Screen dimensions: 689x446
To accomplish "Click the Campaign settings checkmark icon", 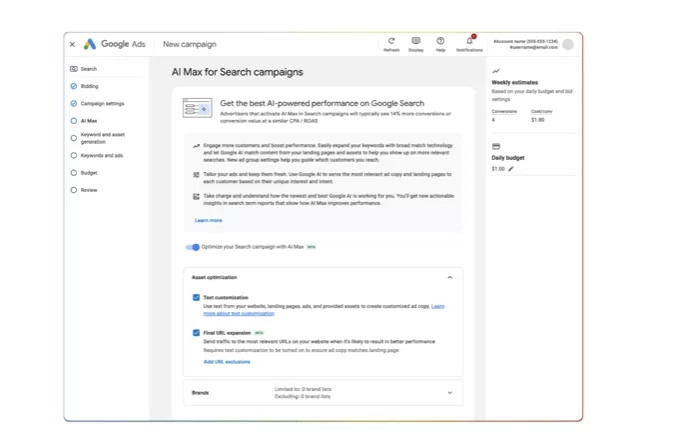I will [74, 104].
